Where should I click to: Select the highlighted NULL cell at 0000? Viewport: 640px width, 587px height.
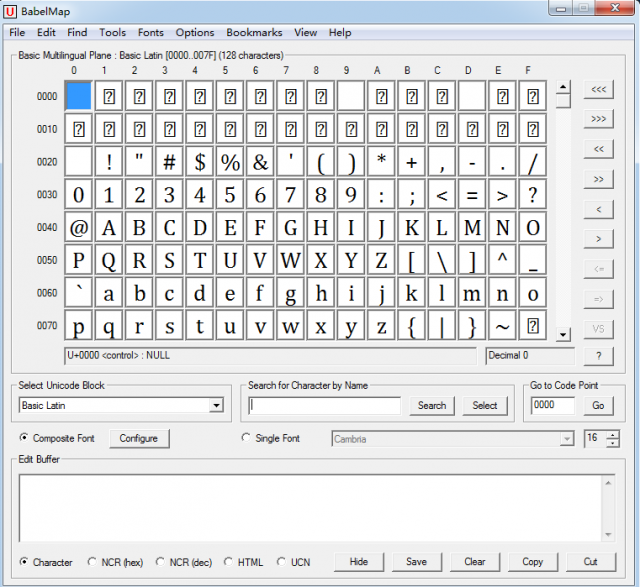pos(78,96)
